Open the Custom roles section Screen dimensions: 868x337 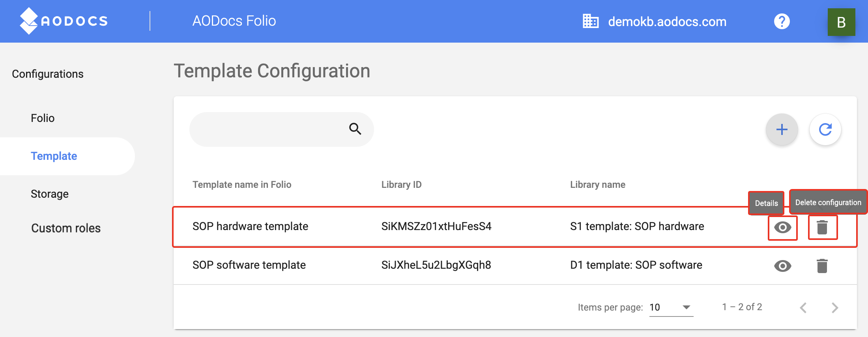(x=66, y=228)
